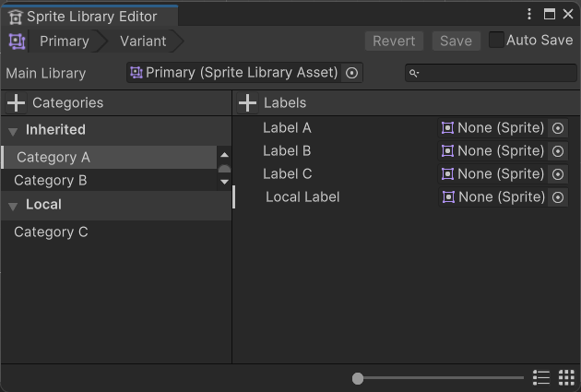Collapse the Inherited categories section

(x=13, y=131)
